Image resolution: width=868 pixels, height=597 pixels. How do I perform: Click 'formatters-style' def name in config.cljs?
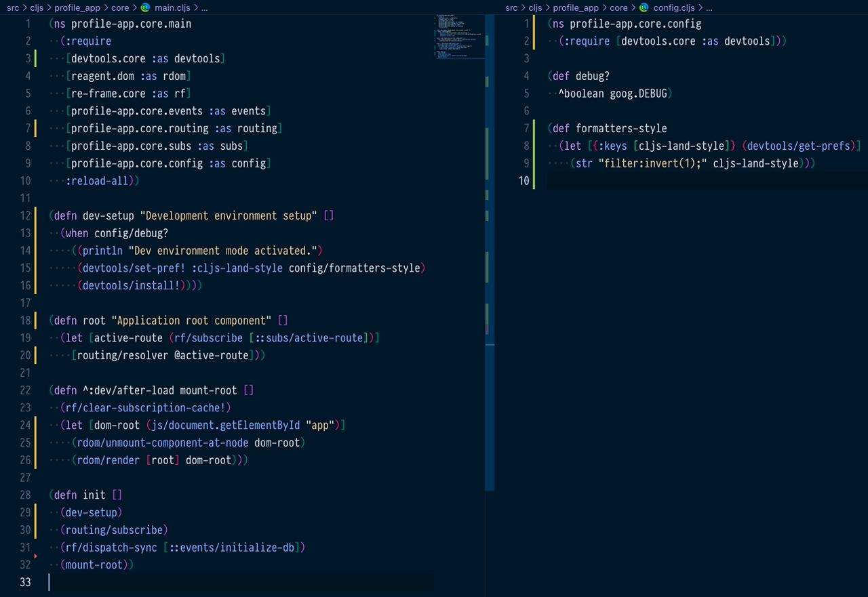point(621,129)
